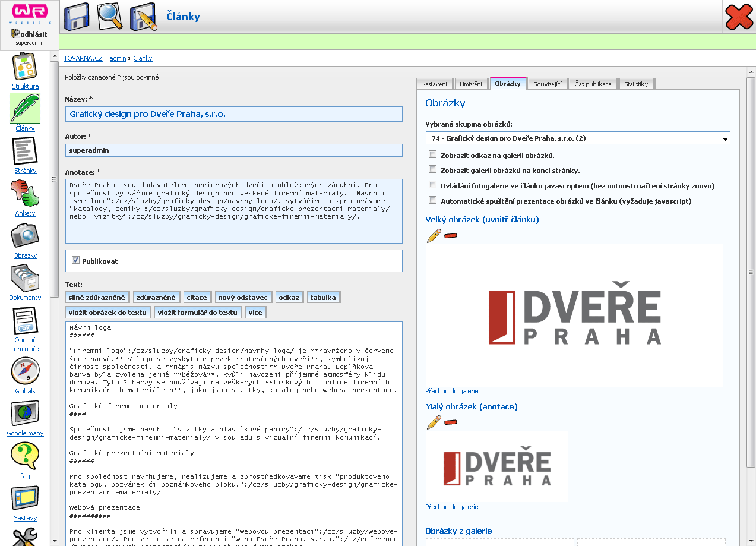
Task: Select the Obrázky tab
Action: [x=508, y=83]
